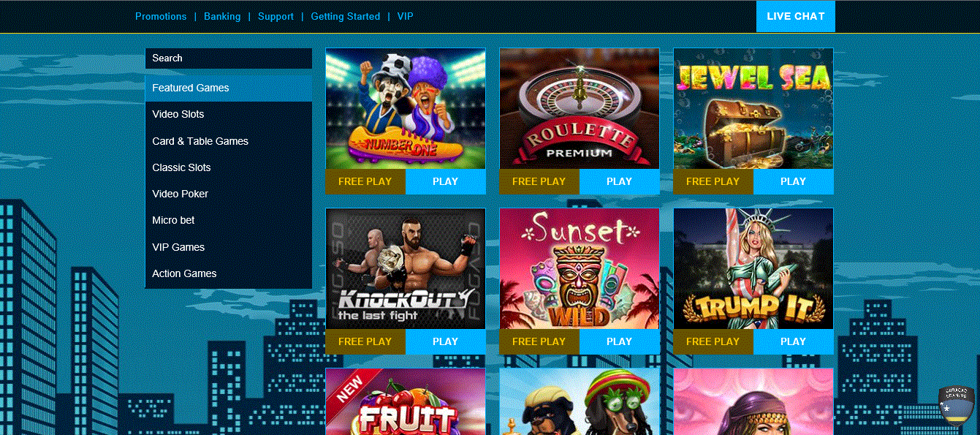Click the Curacao license badge icon
Screen dimensions: 980x435
956,404
